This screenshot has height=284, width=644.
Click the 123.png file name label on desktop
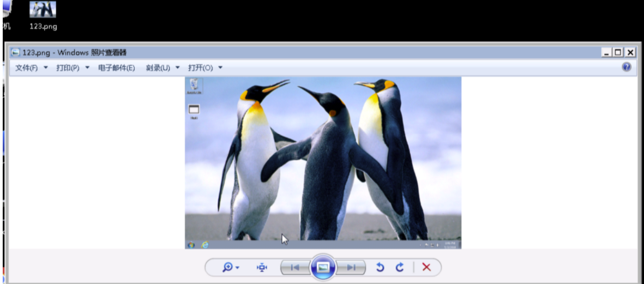coord(43,27)
